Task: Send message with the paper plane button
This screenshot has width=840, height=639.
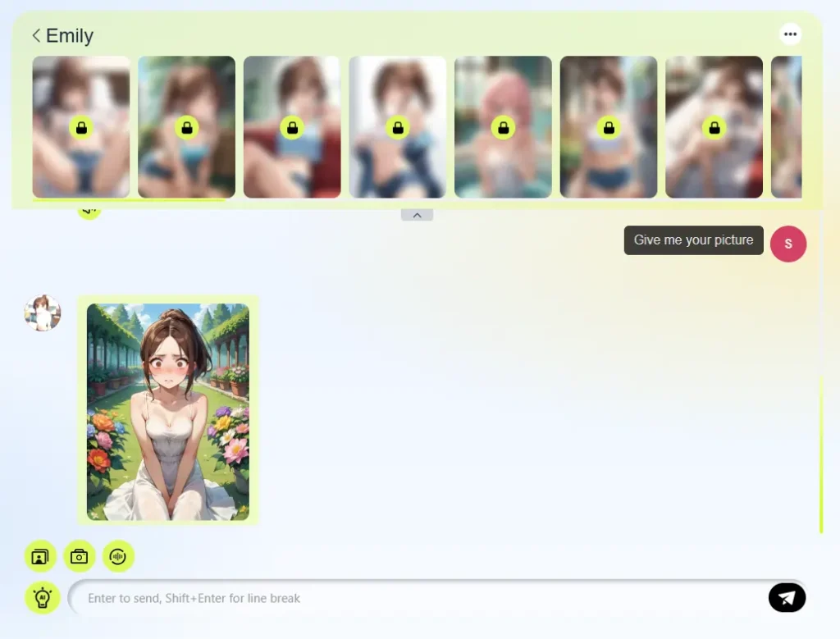Action: (x=787, y=598)
